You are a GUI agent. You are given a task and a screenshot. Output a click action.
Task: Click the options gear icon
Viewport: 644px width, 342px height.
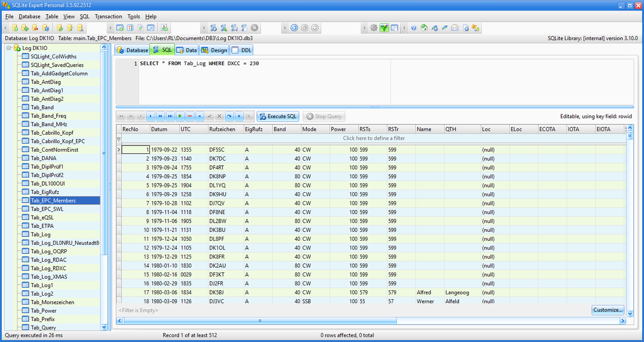(x=374, y=28)
